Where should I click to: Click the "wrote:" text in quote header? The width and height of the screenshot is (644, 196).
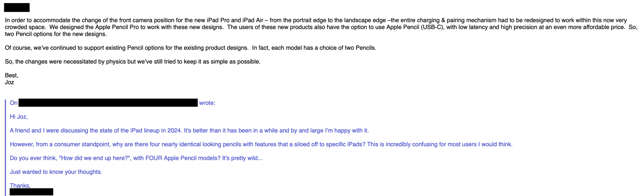(207, 103)
